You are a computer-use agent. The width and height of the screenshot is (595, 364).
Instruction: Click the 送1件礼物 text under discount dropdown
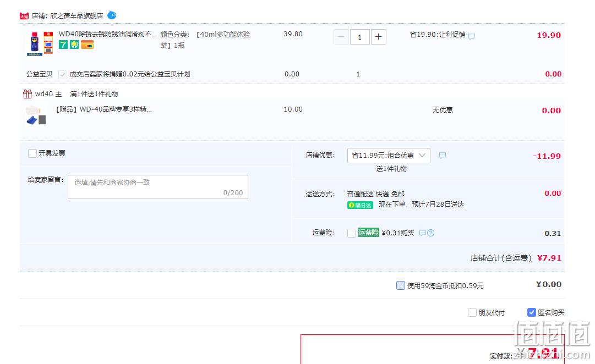coord(391,169)
